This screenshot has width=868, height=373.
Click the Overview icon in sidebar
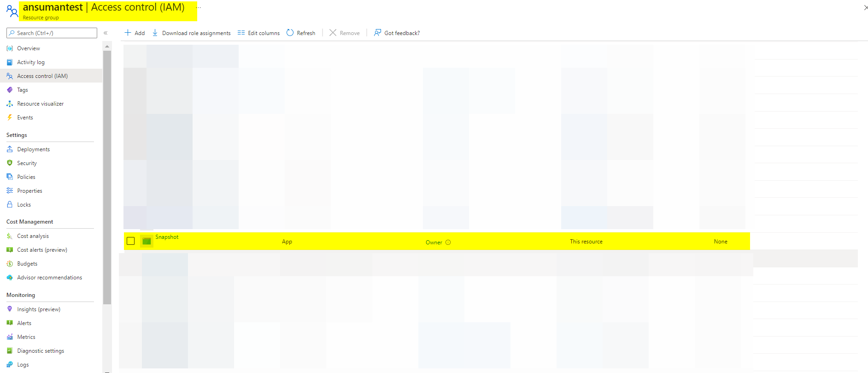point(10,48)
